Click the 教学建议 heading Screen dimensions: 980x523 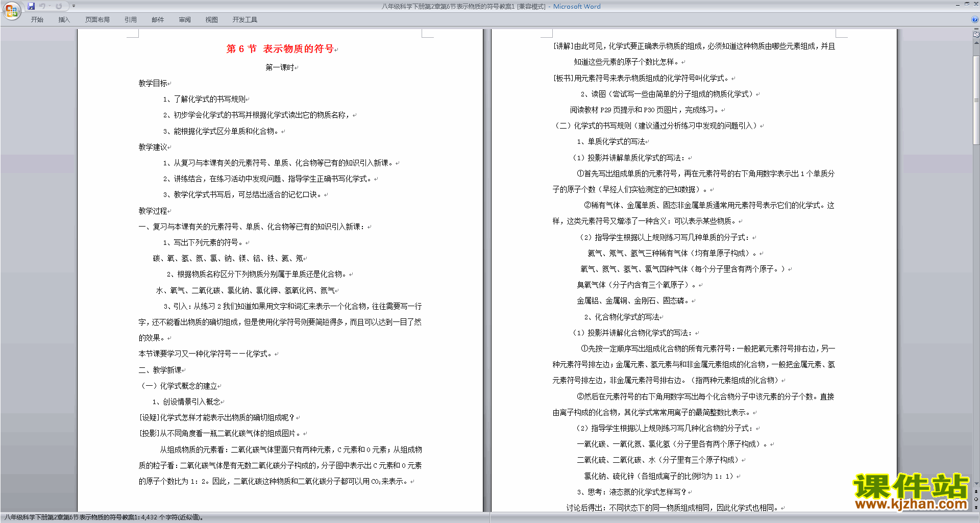[153, 147]
